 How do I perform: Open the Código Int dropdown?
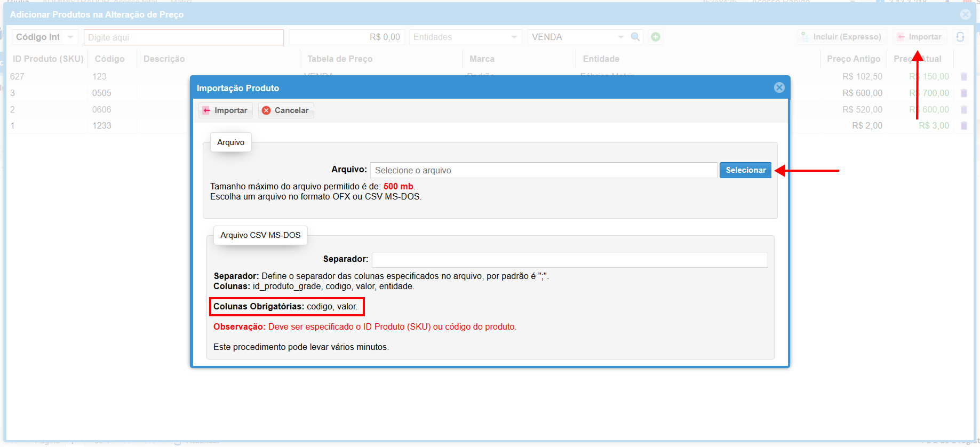tap(70, 37)
